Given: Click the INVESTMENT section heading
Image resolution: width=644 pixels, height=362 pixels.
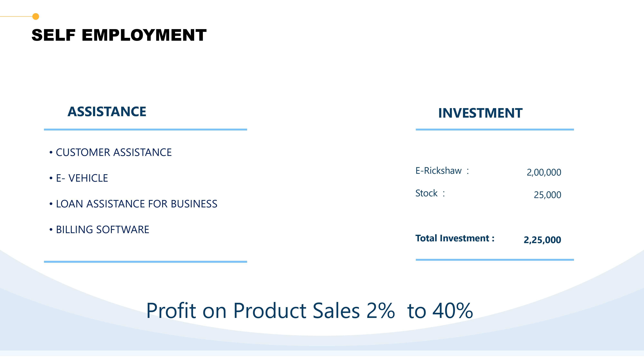Looking at the screenshot, I should coord(480,113).
